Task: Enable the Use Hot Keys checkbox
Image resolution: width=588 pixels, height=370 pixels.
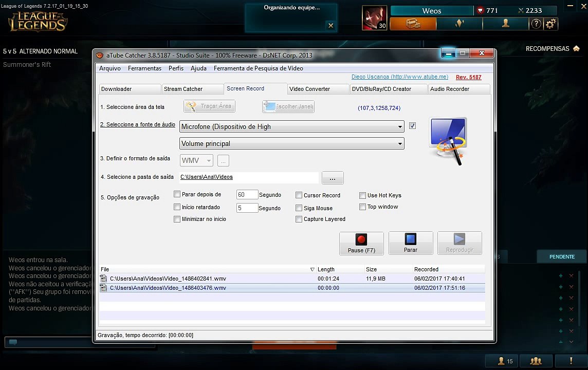Action: 363,195
